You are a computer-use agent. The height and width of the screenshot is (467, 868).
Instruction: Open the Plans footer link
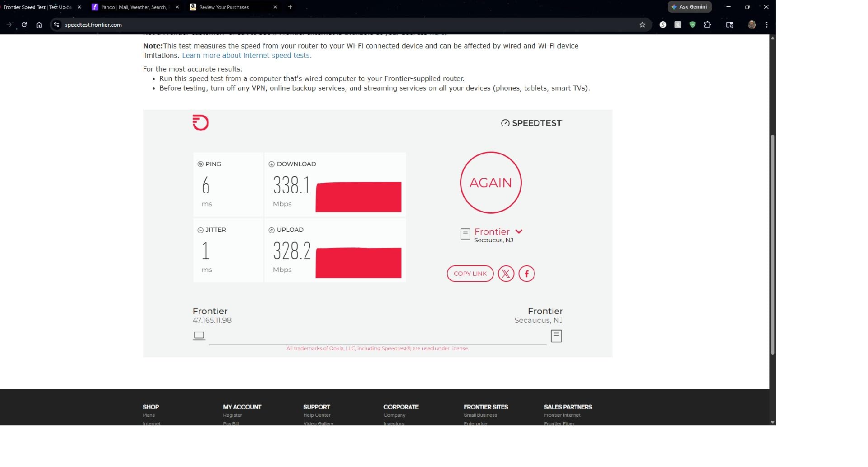pos(149,415)
